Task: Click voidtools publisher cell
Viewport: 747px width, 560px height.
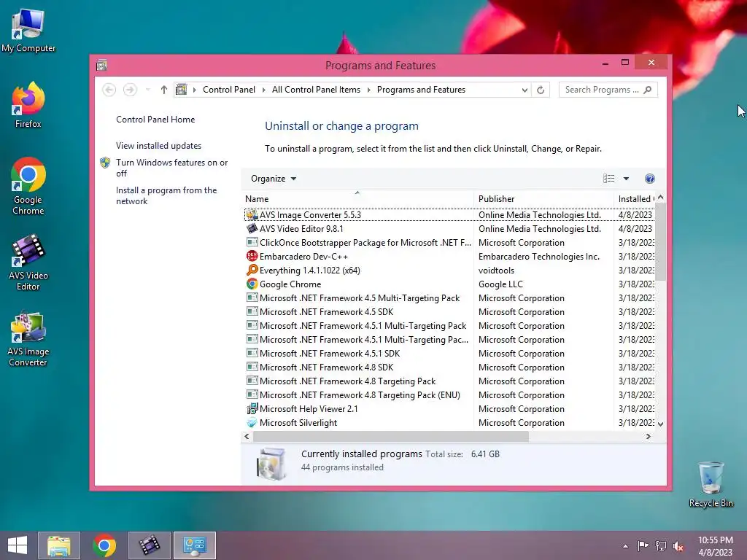Action: click(x=496, y=270)
